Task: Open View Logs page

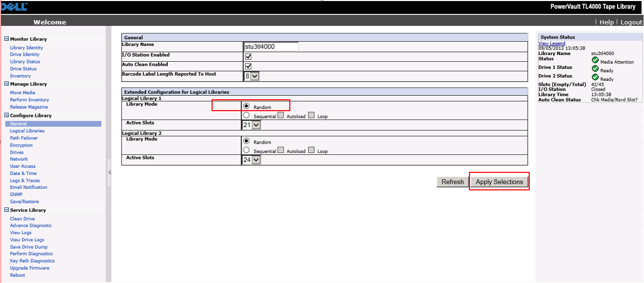Action: tap(21, 233)
